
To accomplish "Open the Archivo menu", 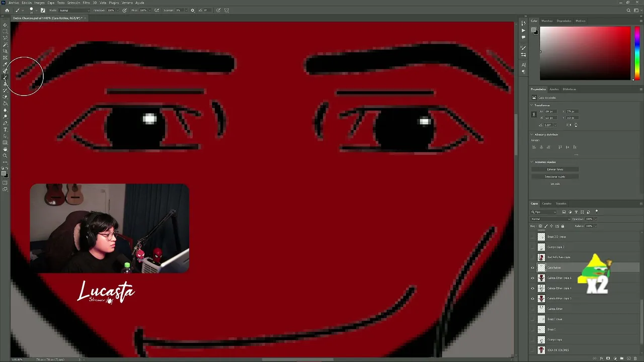I will pyautogui.click(x=14, y=3).
